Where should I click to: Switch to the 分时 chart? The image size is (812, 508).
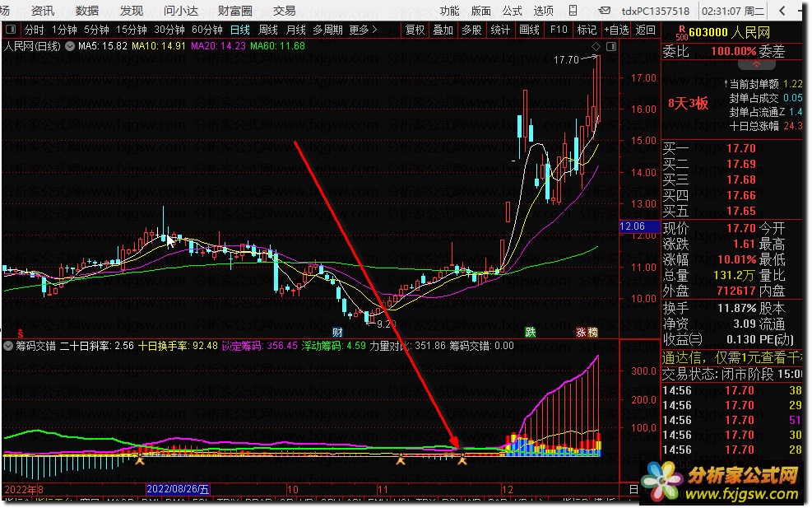pyautogui.click(x=35, y=30)
